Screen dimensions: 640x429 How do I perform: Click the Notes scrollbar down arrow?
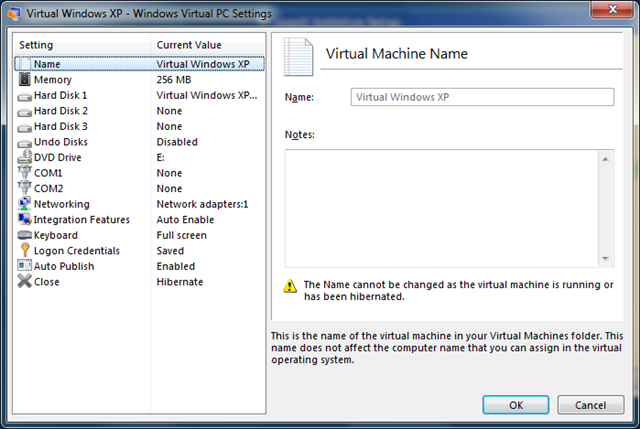coord(606,259)
